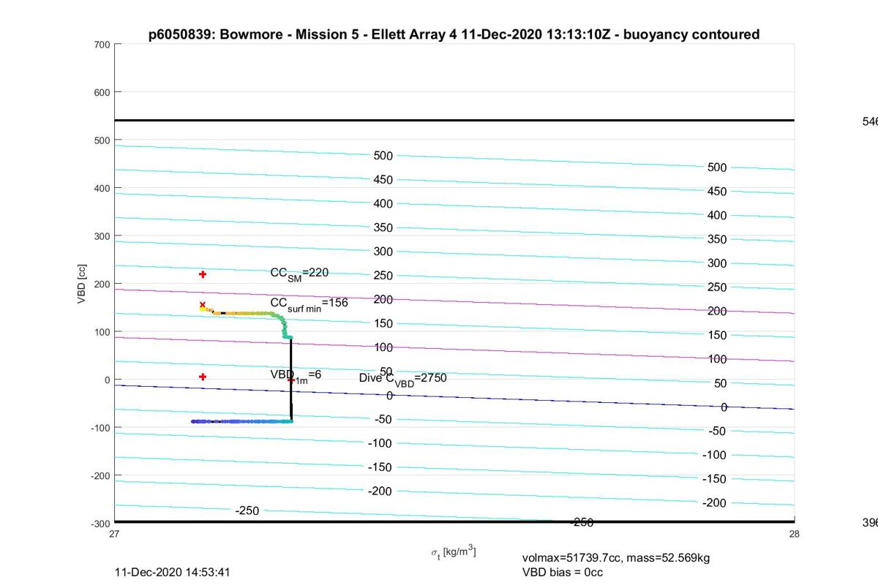
Task: Click the right-side contour label 200
Action: pyautogui.click(x=717, y=312)
